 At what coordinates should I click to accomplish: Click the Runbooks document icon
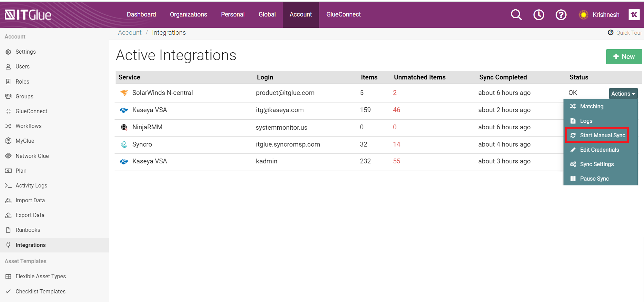pyautogui.click(x=8, y=230)
